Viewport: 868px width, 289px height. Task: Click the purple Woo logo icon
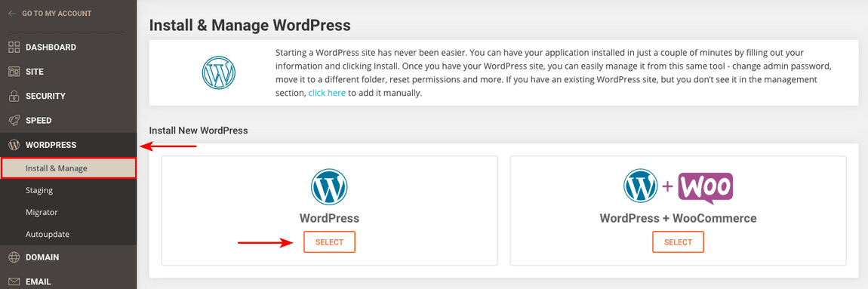705,188
